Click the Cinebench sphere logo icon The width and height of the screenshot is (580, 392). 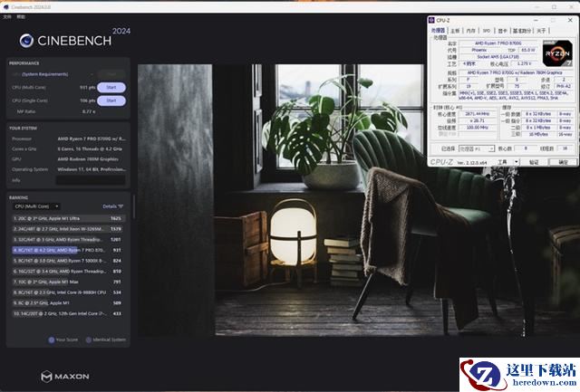click(x=26, y=41)
